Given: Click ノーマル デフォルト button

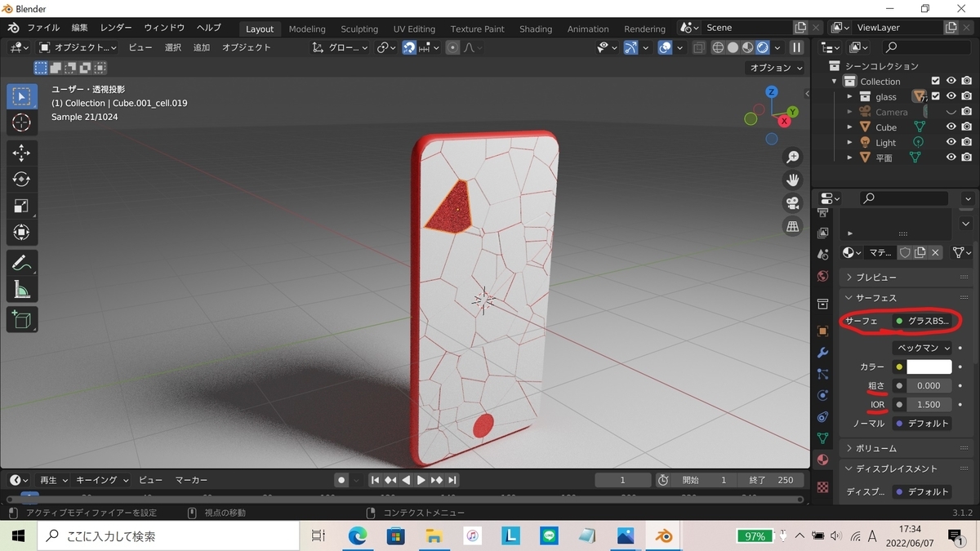Looking at the screenshot, I should 923,424.
